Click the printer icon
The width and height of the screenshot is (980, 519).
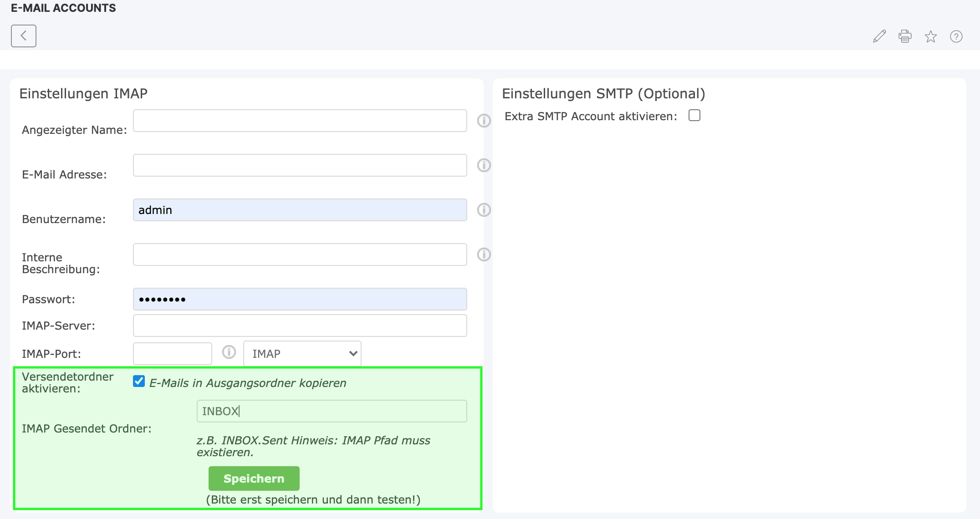905,36
